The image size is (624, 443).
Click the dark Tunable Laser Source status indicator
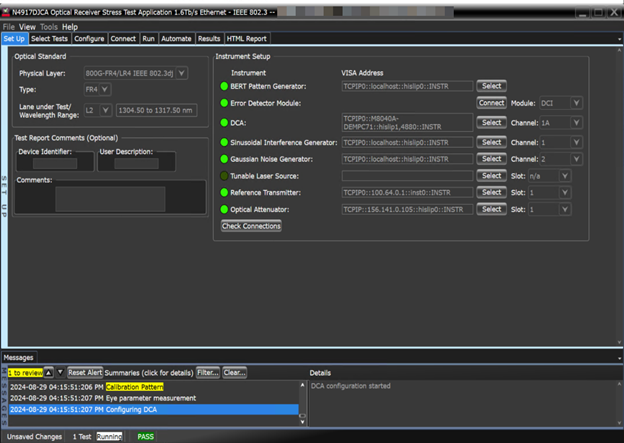225,175
